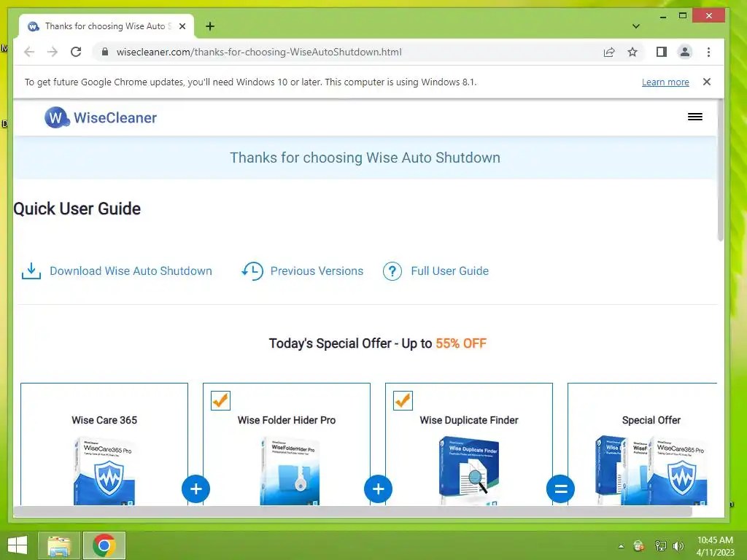Open the taskbar clock and date
The width and height of the screenshot is (747, 560).
715,546
